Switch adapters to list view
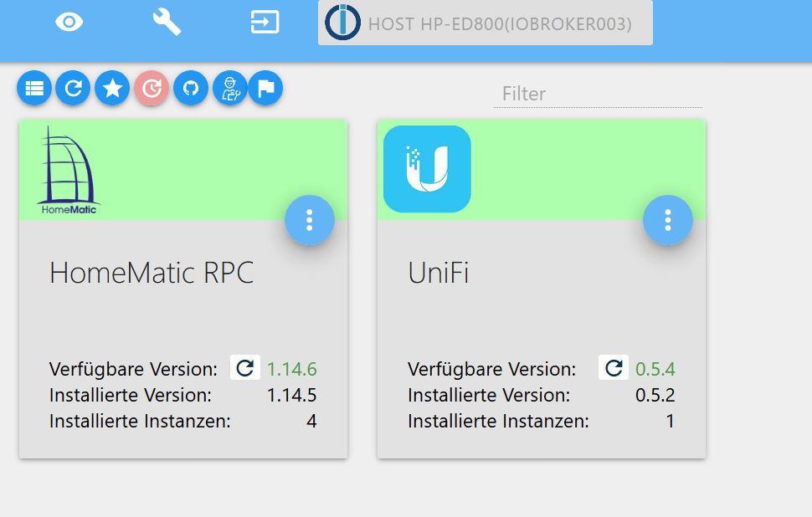 coord(34,88)
